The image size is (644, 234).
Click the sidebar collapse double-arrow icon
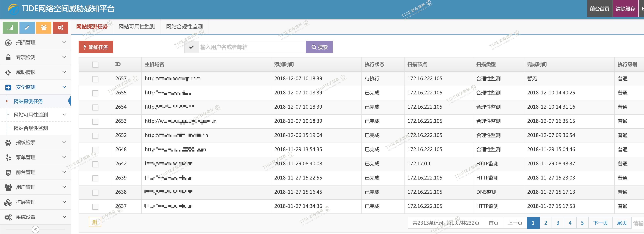point(36,230)
